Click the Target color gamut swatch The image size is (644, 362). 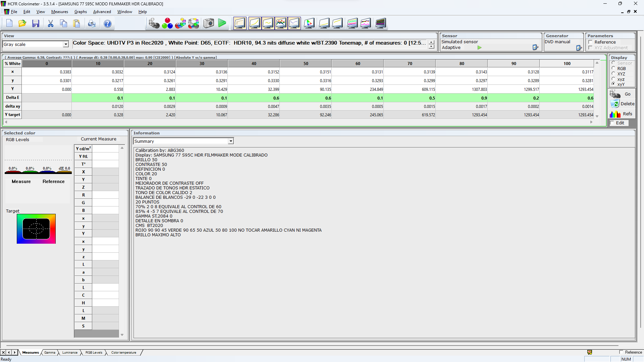(x=36, y=229)
